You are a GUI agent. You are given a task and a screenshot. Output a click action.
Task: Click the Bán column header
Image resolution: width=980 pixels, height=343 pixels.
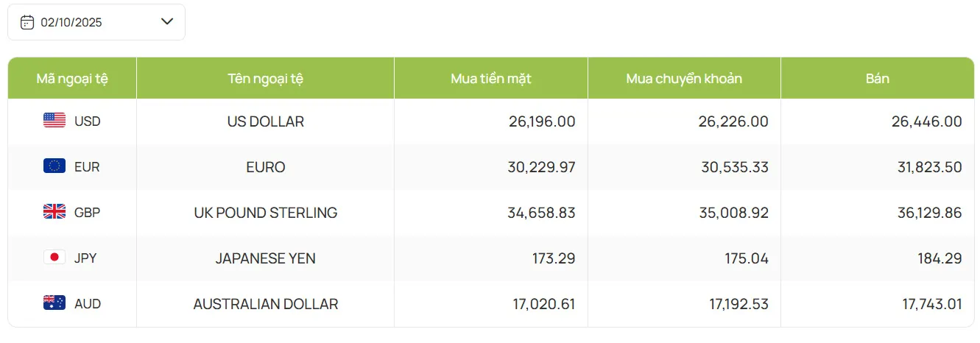coord(877,79)
